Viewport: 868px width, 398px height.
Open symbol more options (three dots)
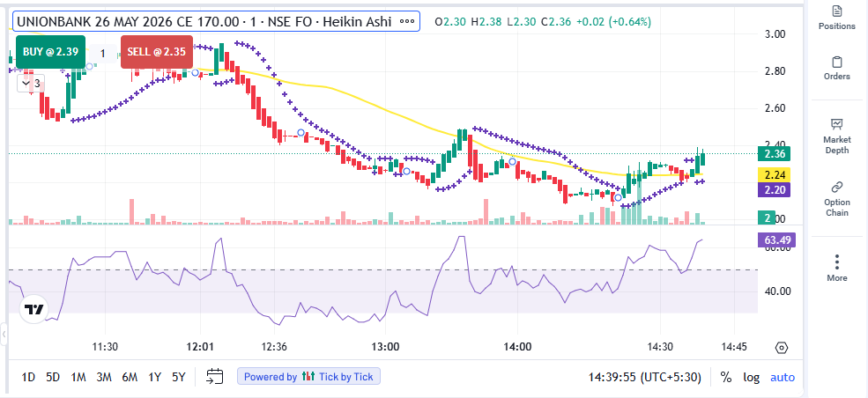pos(407,22)
